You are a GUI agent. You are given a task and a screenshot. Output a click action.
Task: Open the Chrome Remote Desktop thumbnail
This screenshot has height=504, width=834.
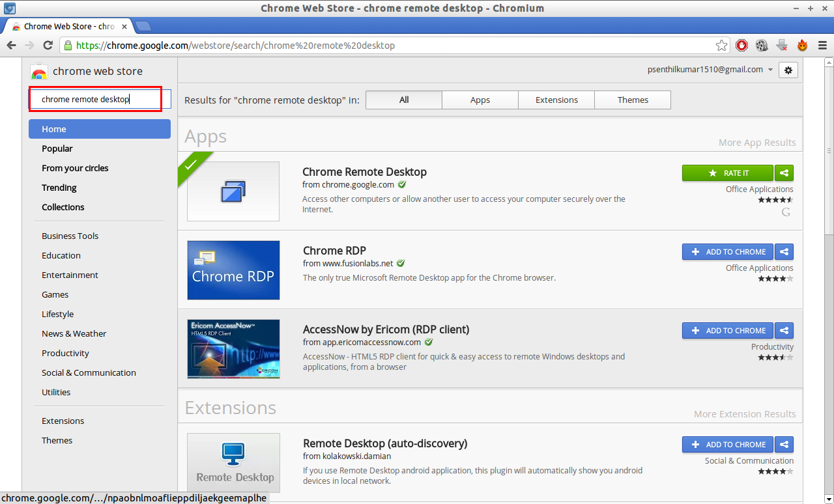[233, 191]
